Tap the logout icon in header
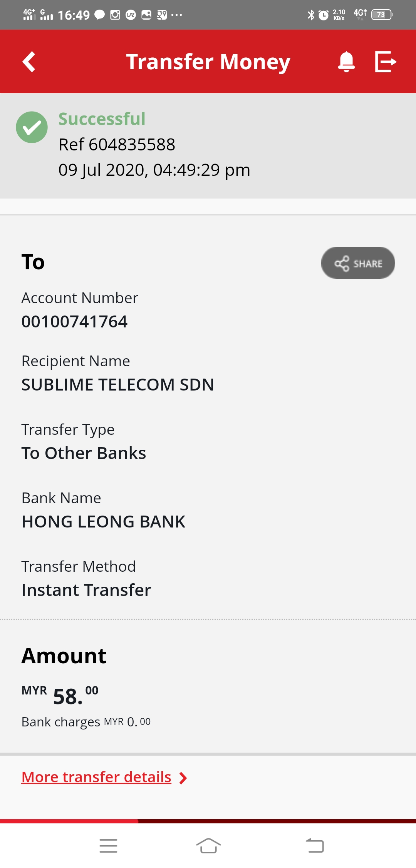This screenshot has height=868, width=416. point(386,62)
